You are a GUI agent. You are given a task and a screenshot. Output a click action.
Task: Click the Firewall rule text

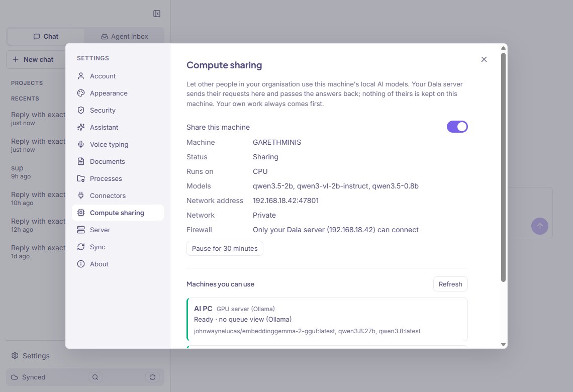336,230
